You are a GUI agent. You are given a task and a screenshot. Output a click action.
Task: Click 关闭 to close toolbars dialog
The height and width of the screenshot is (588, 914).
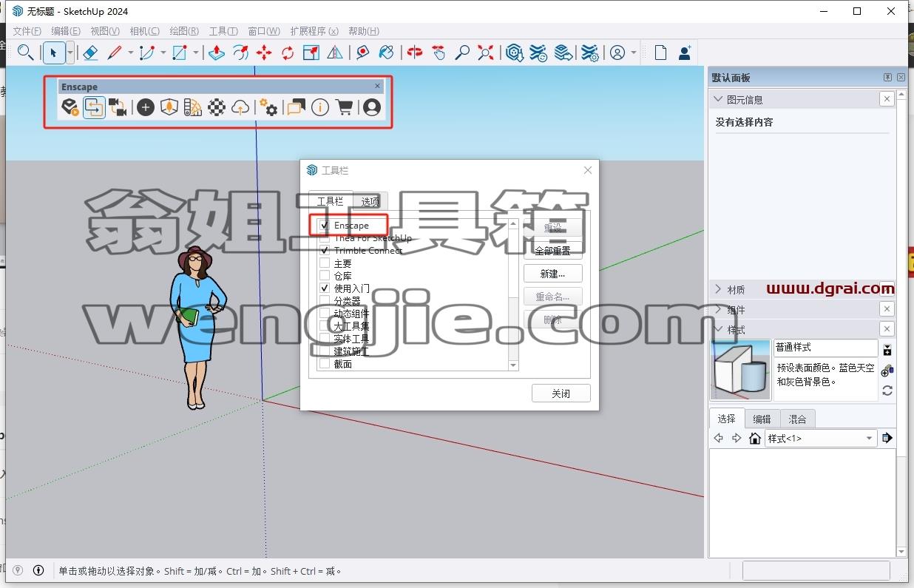click(x=561, y=393)
